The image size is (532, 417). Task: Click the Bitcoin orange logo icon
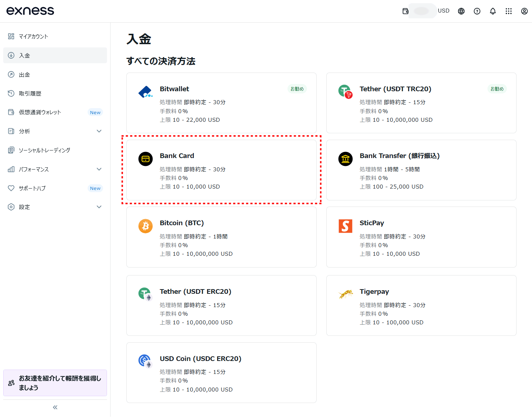point(145,226)
